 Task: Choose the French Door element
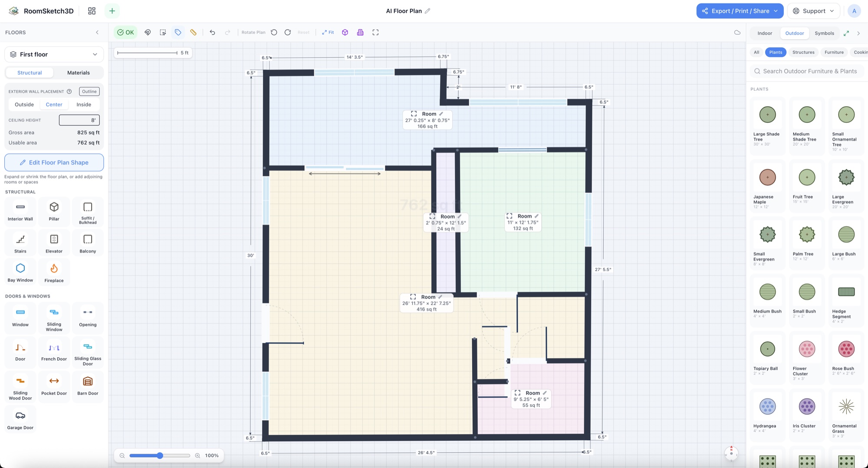click(x=54, y=352)
